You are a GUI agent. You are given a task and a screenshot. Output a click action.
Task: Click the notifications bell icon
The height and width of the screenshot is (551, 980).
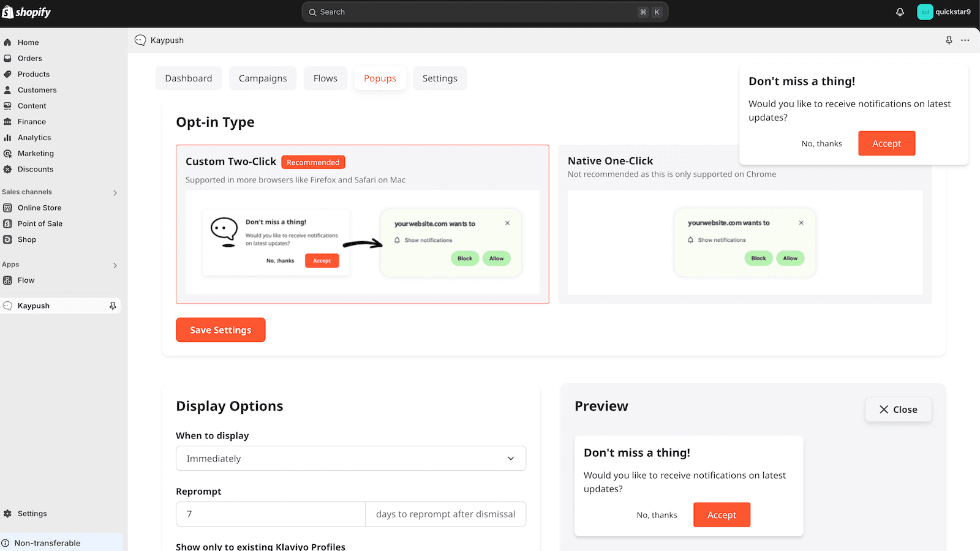[x=900, y=12]
